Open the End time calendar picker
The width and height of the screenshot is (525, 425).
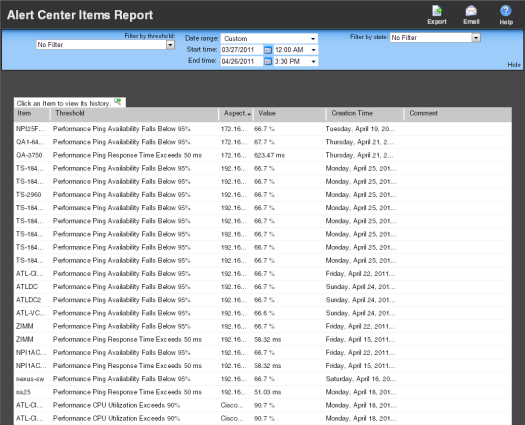coord(268,62)
